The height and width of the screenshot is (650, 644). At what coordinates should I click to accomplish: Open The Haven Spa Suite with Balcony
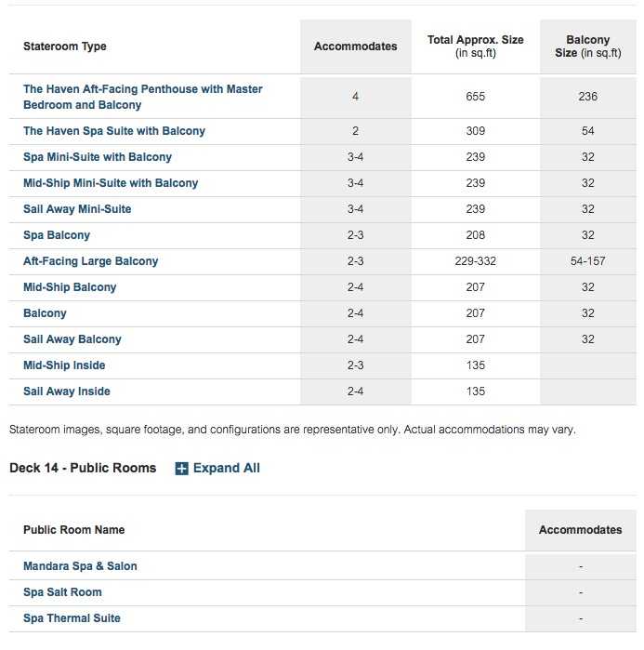click(x=114, y=131)
